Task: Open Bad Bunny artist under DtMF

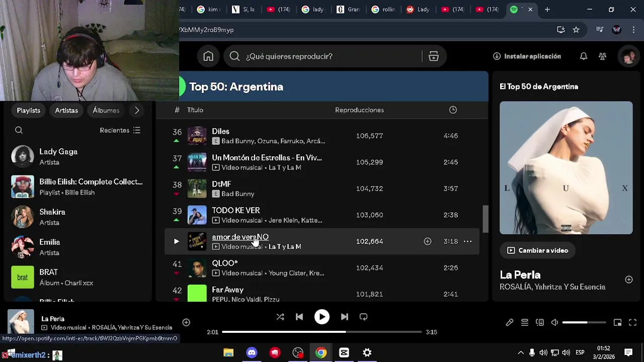Action: tap(237, 194)
